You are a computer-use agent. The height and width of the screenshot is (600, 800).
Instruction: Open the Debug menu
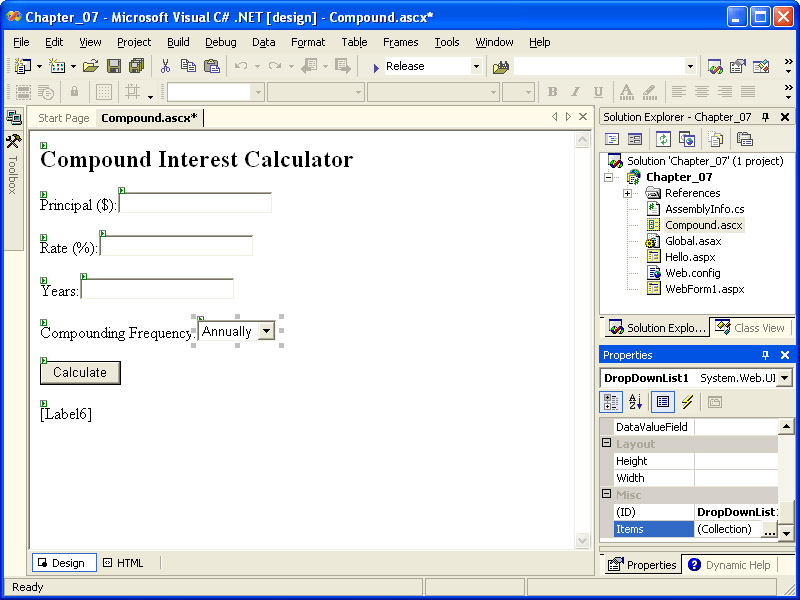221,42
